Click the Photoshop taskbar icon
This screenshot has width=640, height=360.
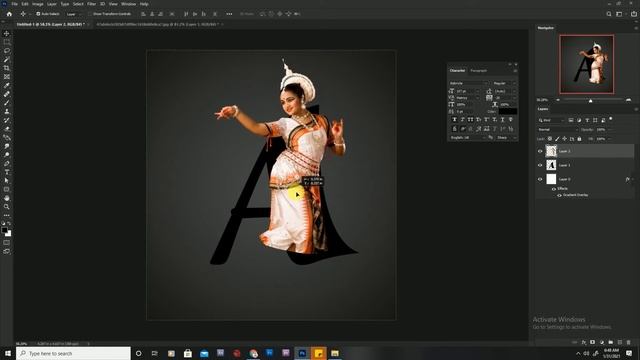point(302,353)
